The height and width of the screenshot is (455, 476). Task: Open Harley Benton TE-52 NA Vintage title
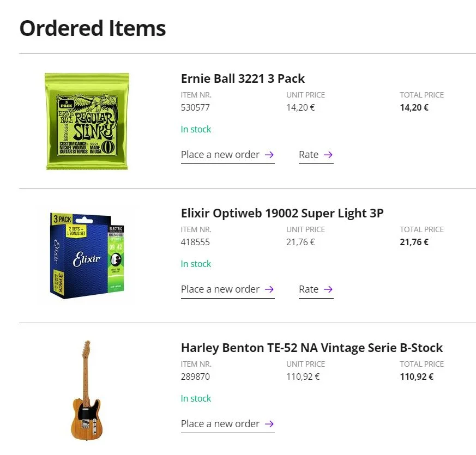coord(311,348)
